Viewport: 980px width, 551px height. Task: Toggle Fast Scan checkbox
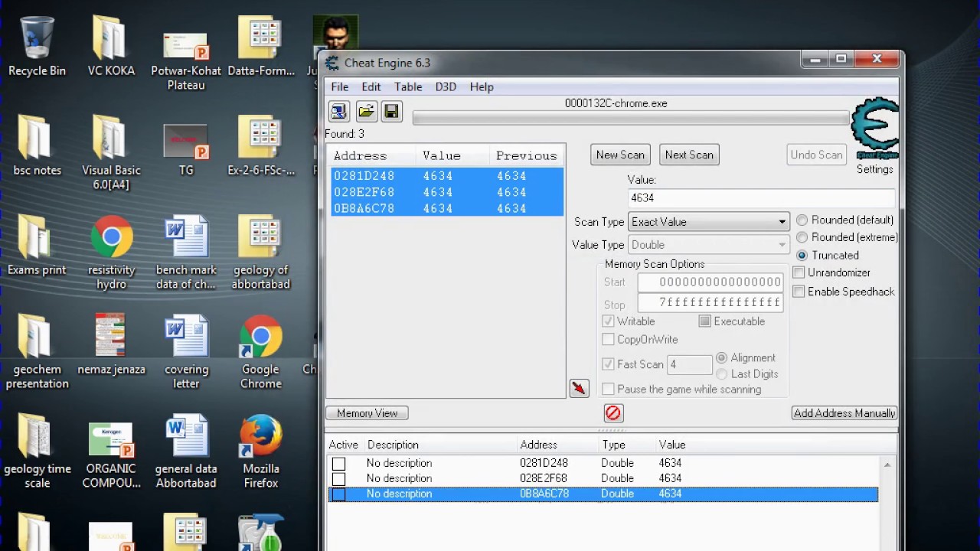608,364
